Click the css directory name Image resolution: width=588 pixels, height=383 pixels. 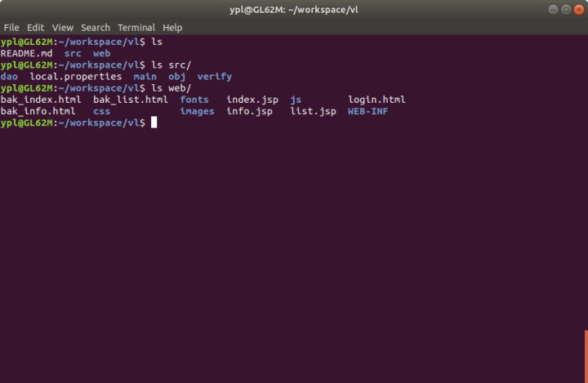(x=101, y=111)
